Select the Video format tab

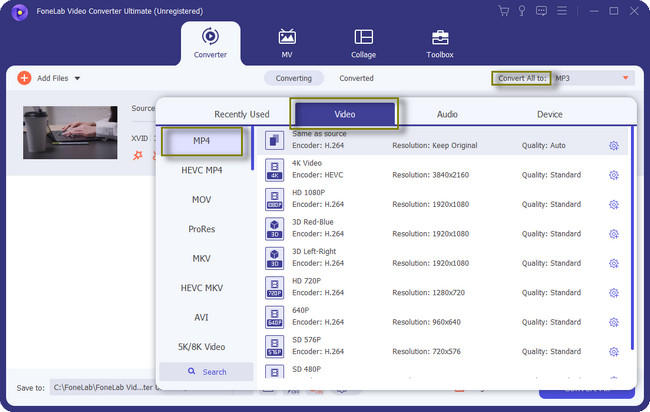pyautogui.click(x=344, y=114)
